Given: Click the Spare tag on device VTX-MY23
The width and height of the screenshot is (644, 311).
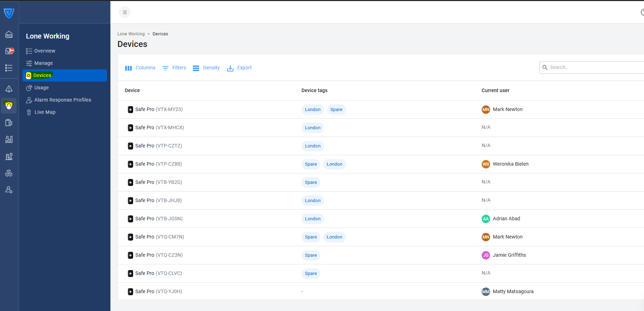Looking at the screenshot, I should point(336,110).
